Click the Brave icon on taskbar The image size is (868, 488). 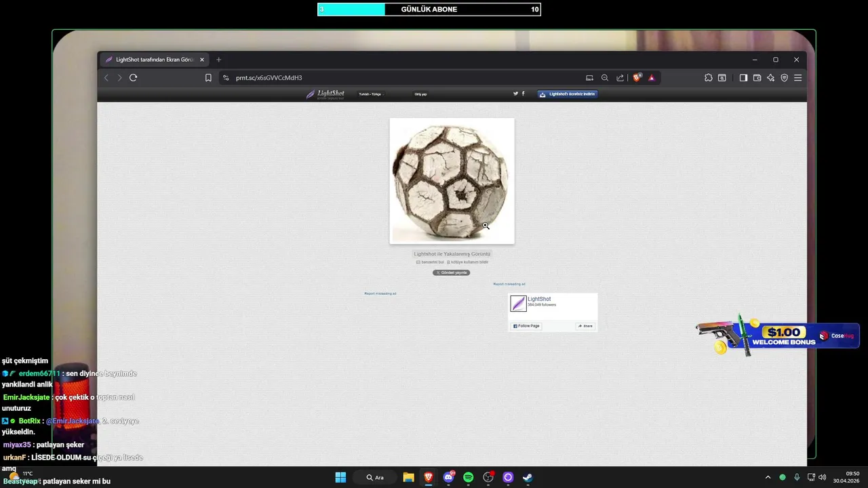429,477
